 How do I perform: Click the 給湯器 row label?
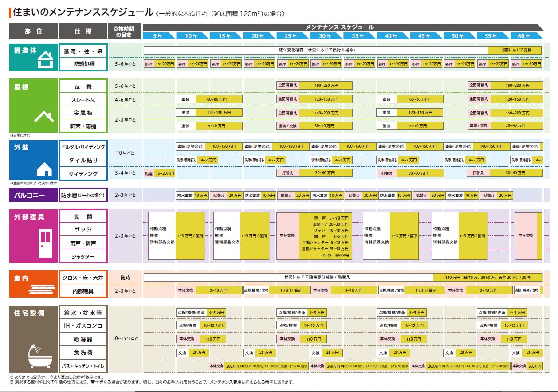point(83,339)
